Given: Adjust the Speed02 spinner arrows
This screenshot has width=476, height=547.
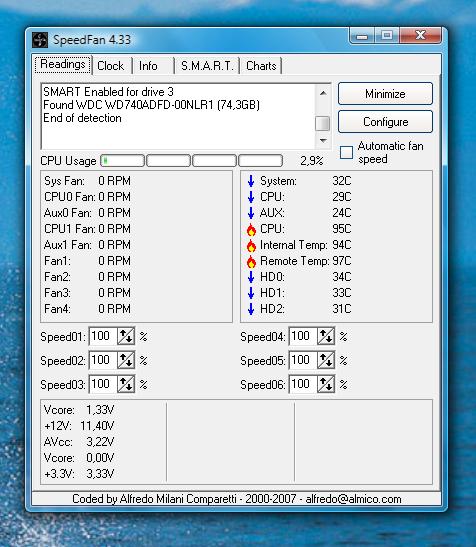Looking at the screenshot, I should [x=126, y=360].
